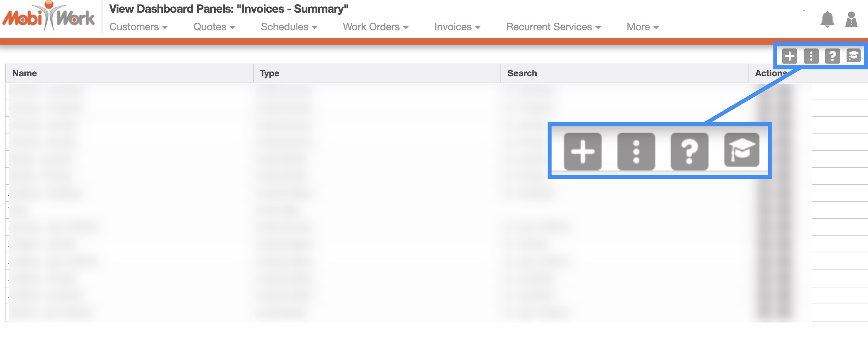
Task: Open the small three-dot options icon above Actions
Action: click(811, 56)
